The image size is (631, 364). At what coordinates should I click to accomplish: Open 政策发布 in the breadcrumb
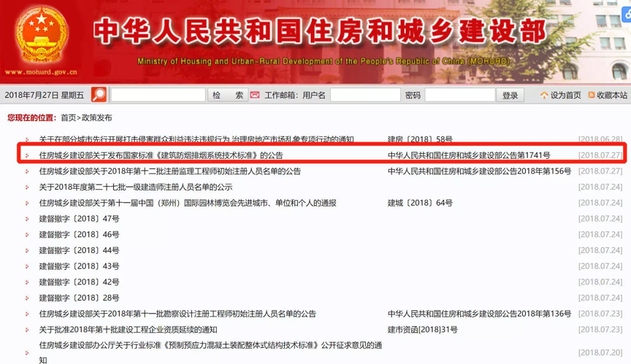[x=97, y=117]
